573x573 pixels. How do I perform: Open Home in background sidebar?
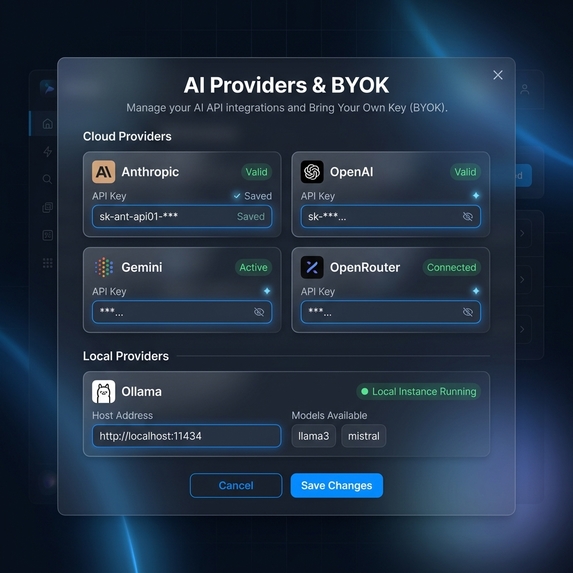(x=48, y=124)
